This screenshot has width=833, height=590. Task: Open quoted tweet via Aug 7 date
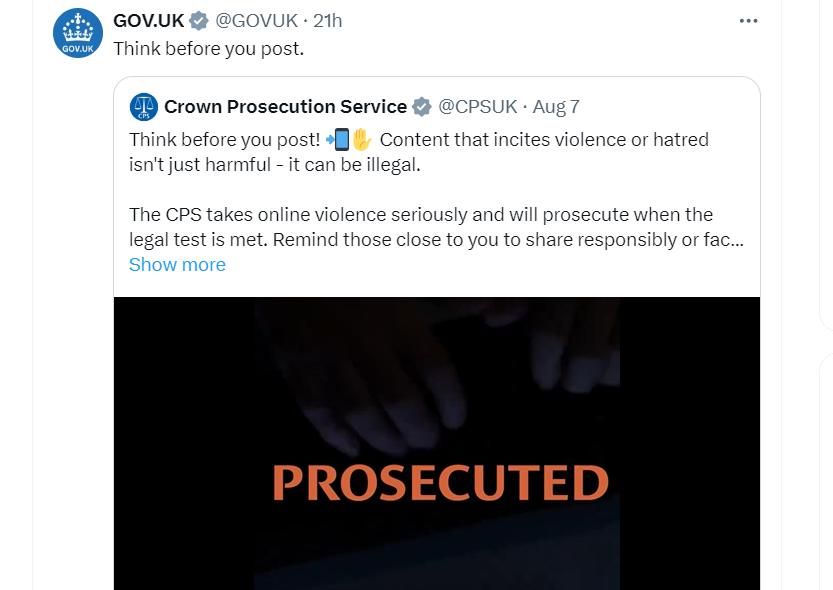[556, 107]
